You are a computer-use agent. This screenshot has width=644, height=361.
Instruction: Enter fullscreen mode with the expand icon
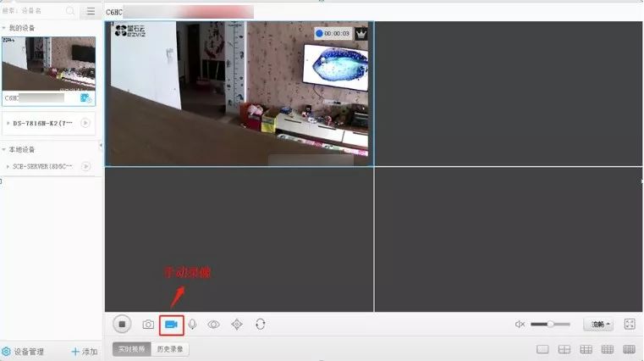[x=630, y=324]
